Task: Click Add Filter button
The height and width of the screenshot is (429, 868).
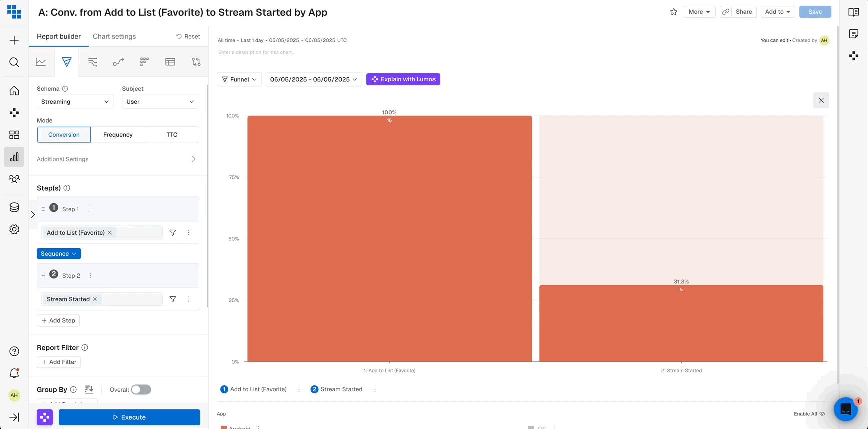Action: click(59, 362)
